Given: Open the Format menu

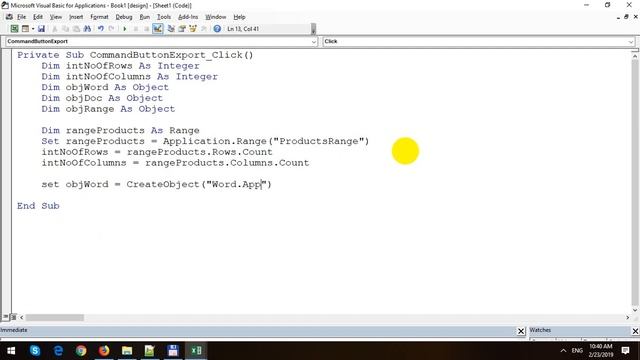Looking at the screenshot, I should click(x=99, y=17).
